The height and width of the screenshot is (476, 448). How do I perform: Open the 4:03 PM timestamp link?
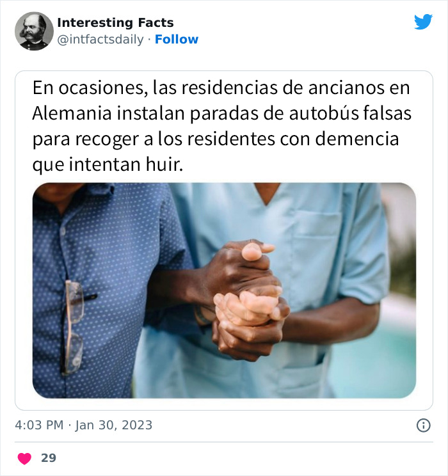39,425
